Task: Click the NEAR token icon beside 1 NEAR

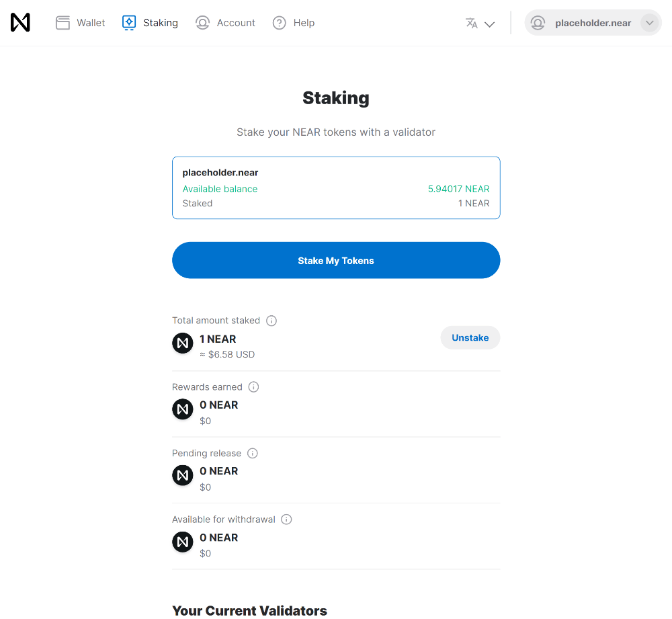Action: pos(183,343)
